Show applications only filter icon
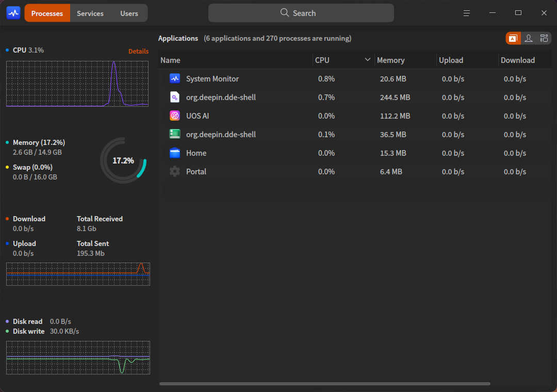This screenshot has height=392, width=557. pyautogui.click(x=513, y=38)
